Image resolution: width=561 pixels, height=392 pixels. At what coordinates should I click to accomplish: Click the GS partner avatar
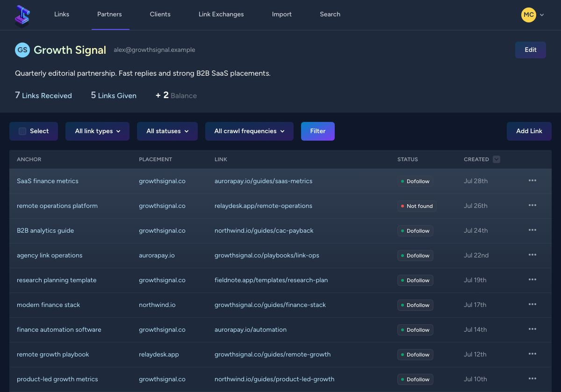(x=22, y=50)
